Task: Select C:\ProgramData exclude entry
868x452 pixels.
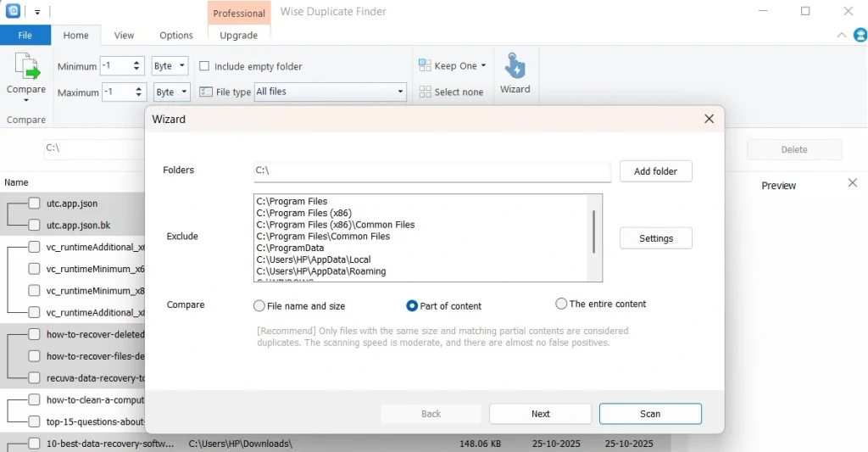Action: click(290, 248)
